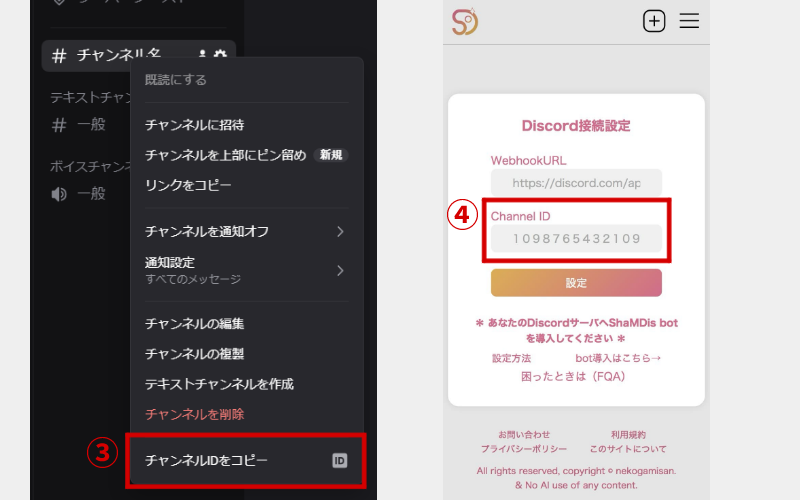This screenshot has height=500, width=800.
Task: Click the WebhookURL input field
Action: pos(576,183)
